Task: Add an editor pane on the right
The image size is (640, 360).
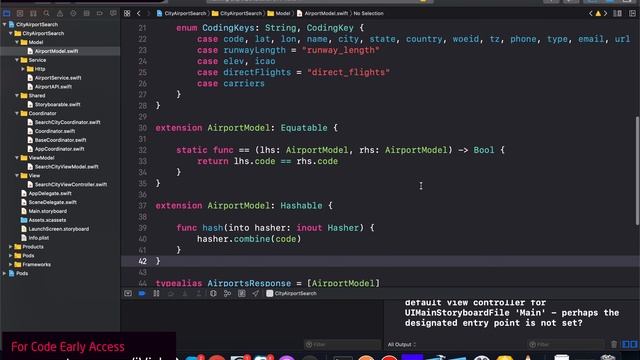Action: [632, 13]
